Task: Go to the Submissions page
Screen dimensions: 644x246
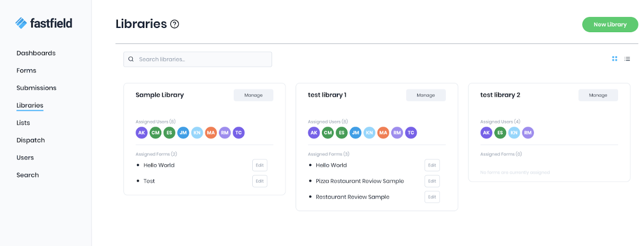Action: pyautogui.click(x=36, y=88)
